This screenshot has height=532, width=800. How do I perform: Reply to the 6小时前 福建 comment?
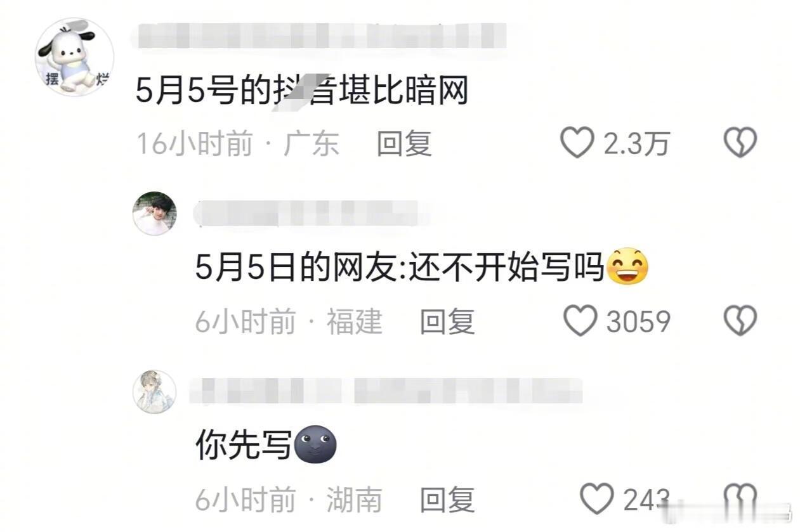point(447,322)
